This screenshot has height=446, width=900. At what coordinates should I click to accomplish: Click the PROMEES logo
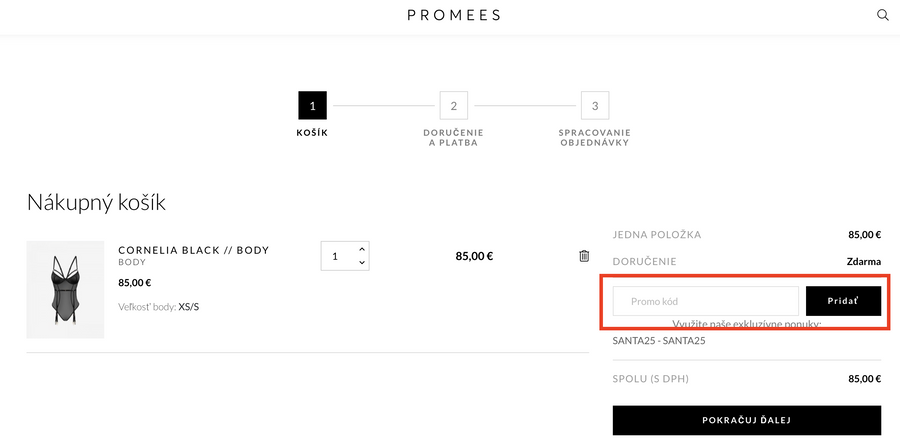click(454, 15)
